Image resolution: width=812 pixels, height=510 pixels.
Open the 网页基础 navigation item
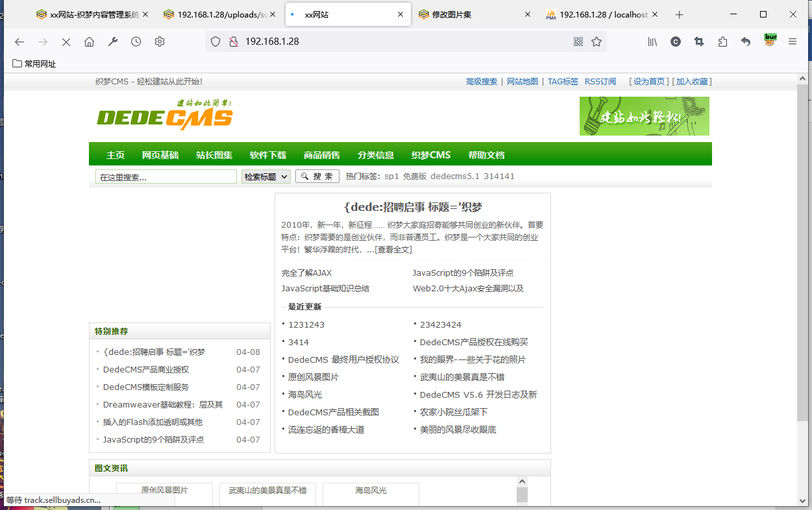click(x=160, y=155)
